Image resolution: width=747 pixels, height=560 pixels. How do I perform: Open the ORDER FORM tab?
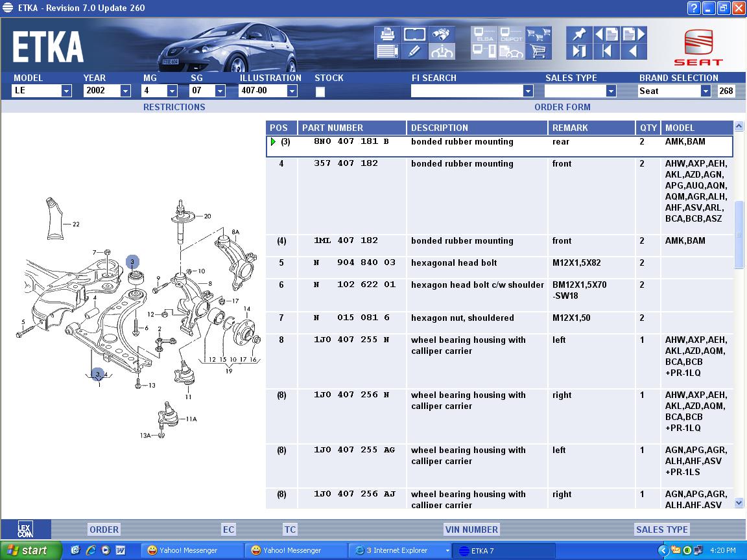click(x=562, y=107)
